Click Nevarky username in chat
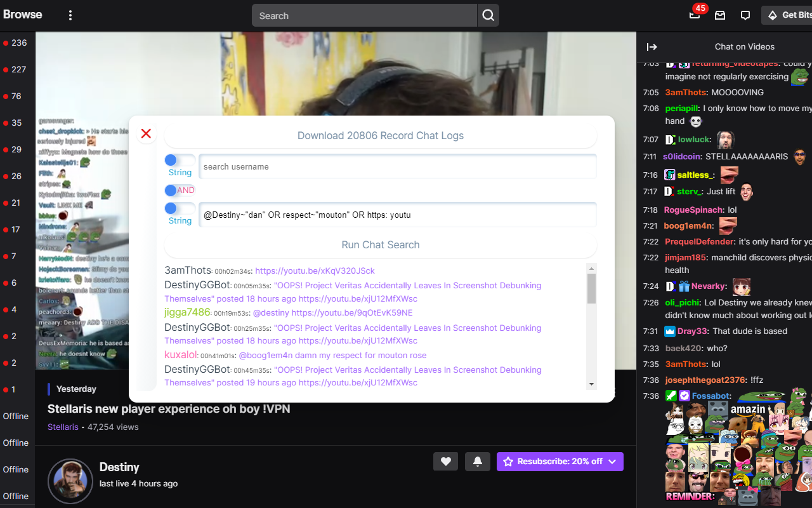 click(x=709, y=287)
